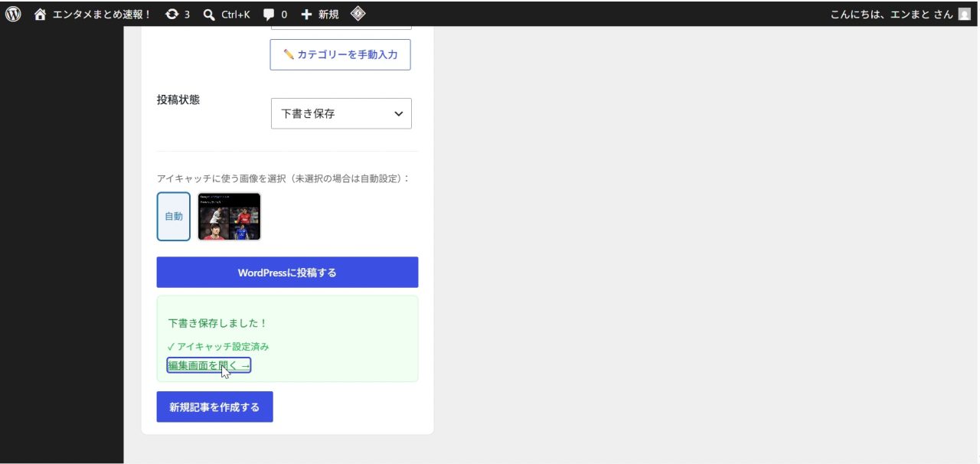Viewport: 980px width, 464px height.
Task: Open the 投稿状態 dropdown showing 下書き保存
Action: 341,113
